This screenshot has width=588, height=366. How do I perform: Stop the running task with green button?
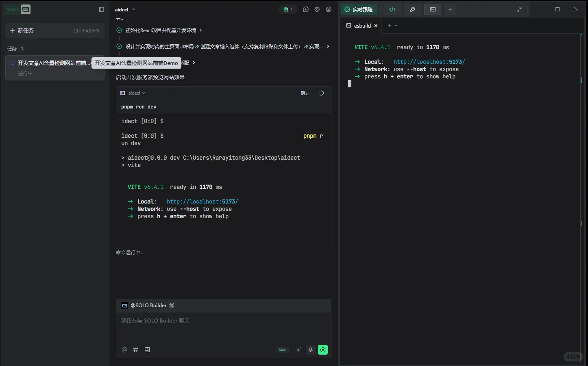(x=323, y=350)
